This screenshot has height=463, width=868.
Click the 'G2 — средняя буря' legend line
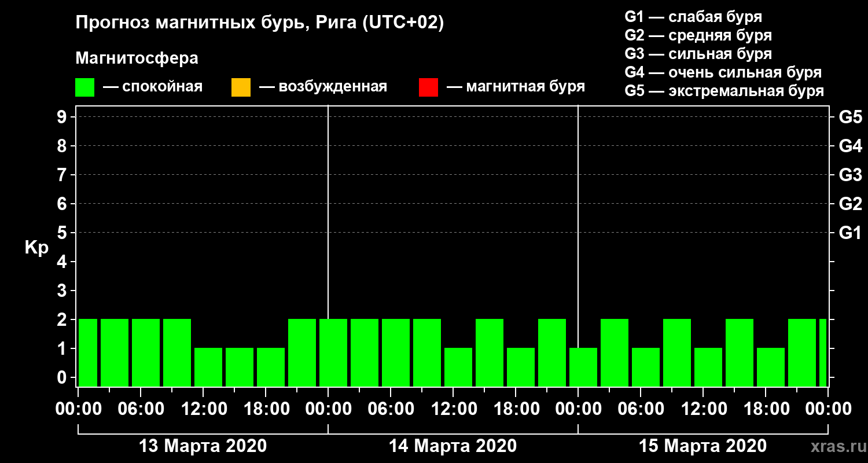coord(698,35)
